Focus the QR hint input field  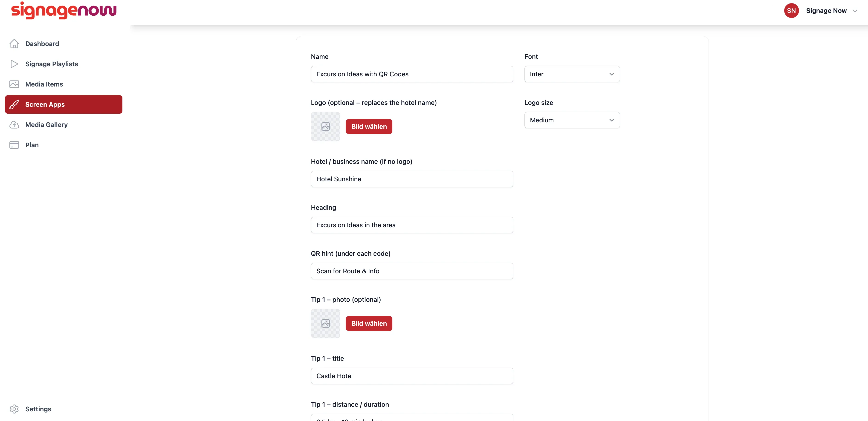(x=412, y=271)
